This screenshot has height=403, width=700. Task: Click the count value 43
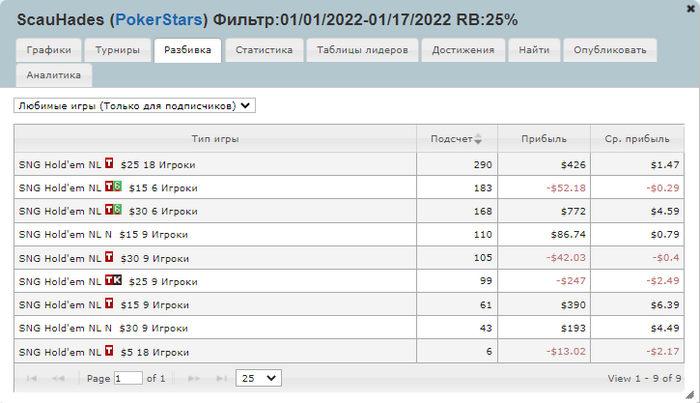pos(486,328)
